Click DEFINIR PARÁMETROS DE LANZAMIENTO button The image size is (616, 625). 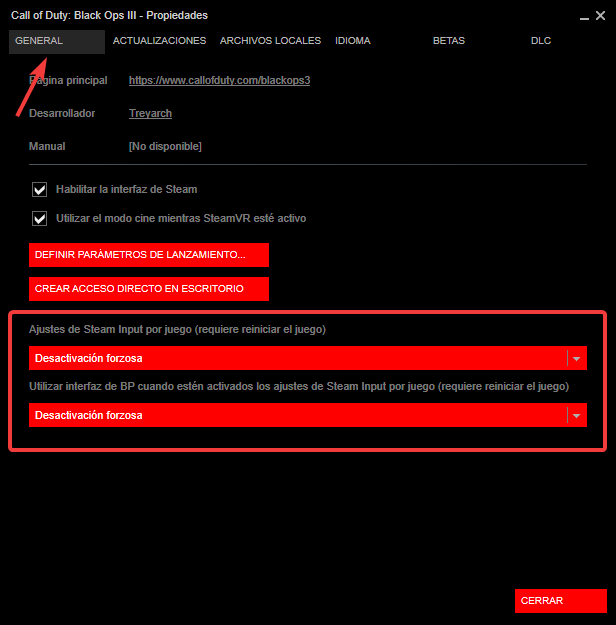point(149,255)
